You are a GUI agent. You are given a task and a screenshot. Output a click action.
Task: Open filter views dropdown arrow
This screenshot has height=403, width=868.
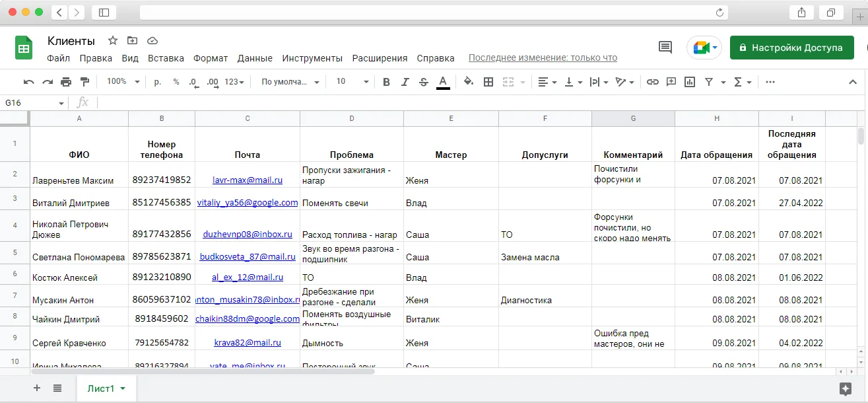pyautogui.click(x=723, y=82)
